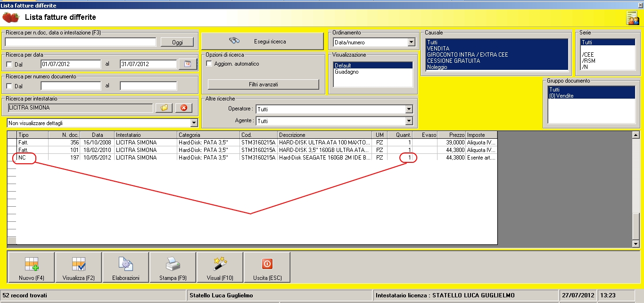644x303 pixels.
Task: Click the start date field 01/07/2012
Action: click(71, 64)
